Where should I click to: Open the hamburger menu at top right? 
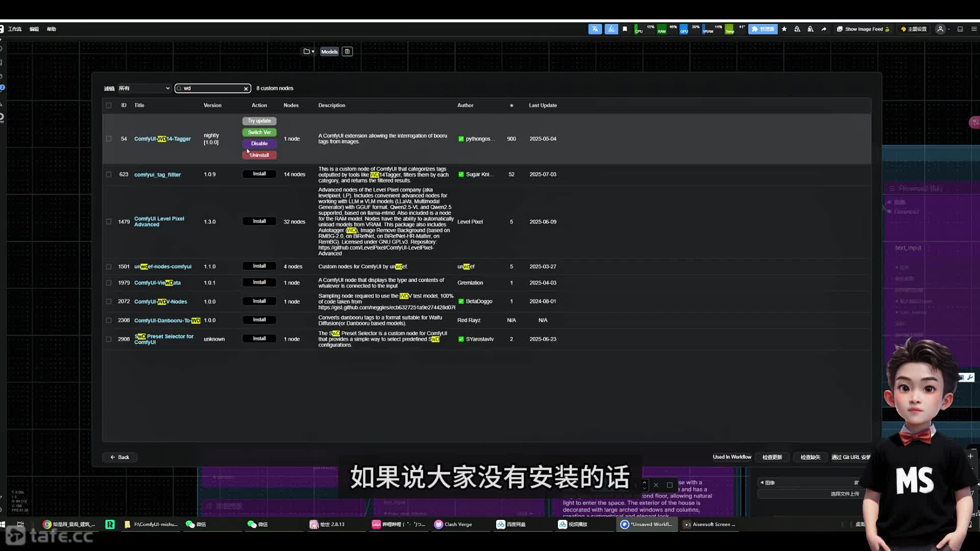[974, 29]
